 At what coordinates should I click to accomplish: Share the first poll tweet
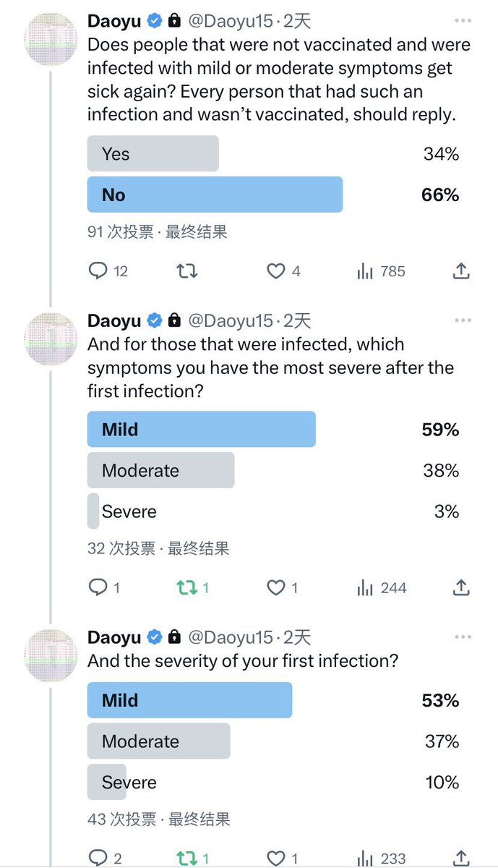tap(461, 271)
